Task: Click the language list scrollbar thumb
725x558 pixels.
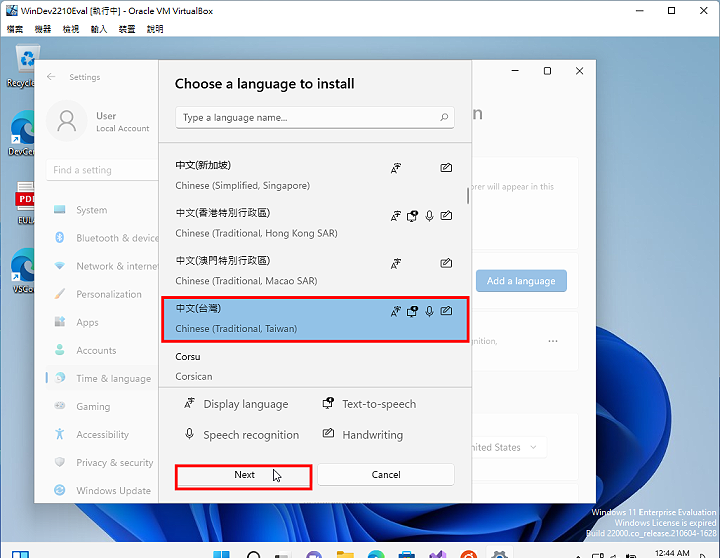Action: click(x=467, y=196)
